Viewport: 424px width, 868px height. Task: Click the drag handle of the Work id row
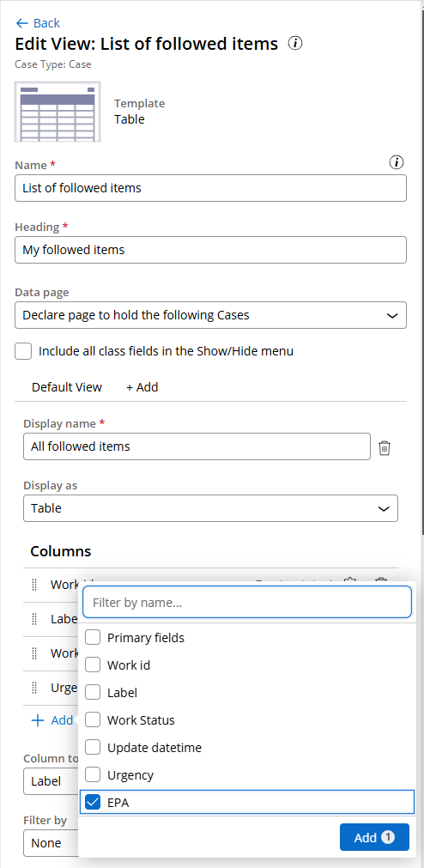(34, 585)
